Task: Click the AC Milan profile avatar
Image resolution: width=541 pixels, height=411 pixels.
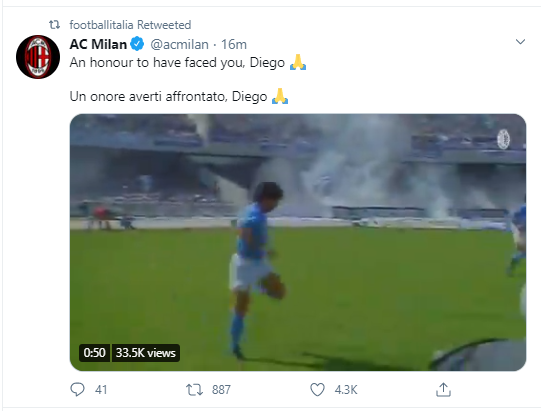Action: [38, 57]
